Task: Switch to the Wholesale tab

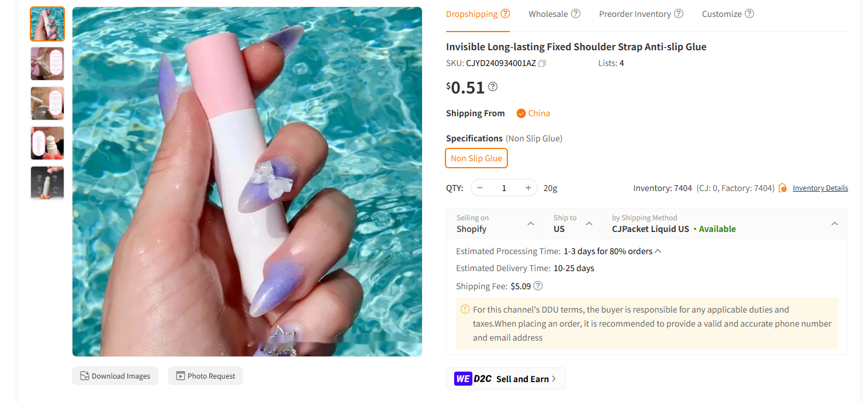Action: point(548,14)
